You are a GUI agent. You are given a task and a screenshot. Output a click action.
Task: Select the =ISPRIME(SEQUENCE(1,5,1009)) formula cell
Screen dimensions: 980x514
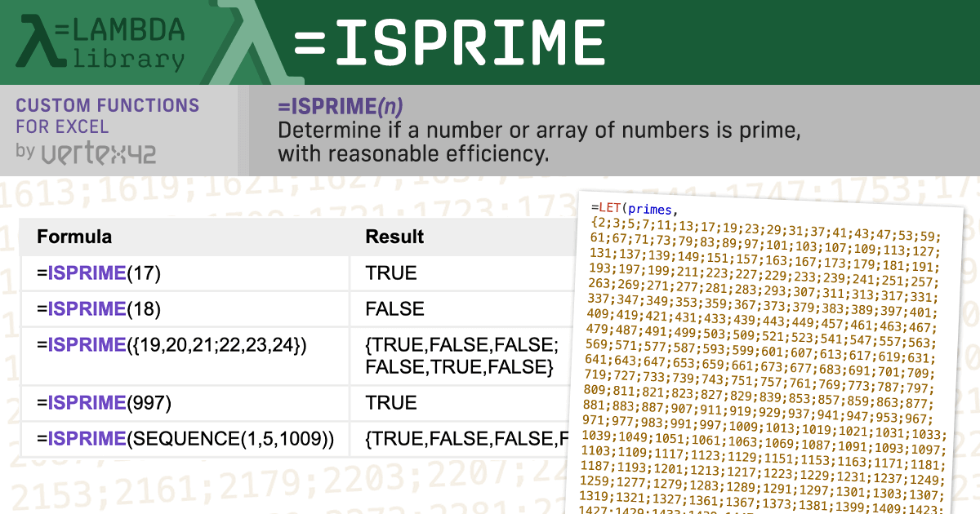coord(185,439)
